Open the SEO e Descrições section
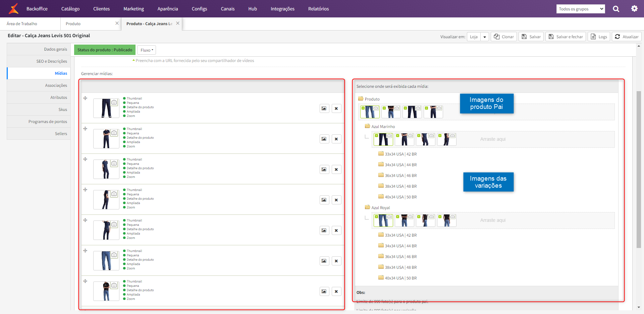The height and width of the screenshot is (314, 644). [39, 61]
